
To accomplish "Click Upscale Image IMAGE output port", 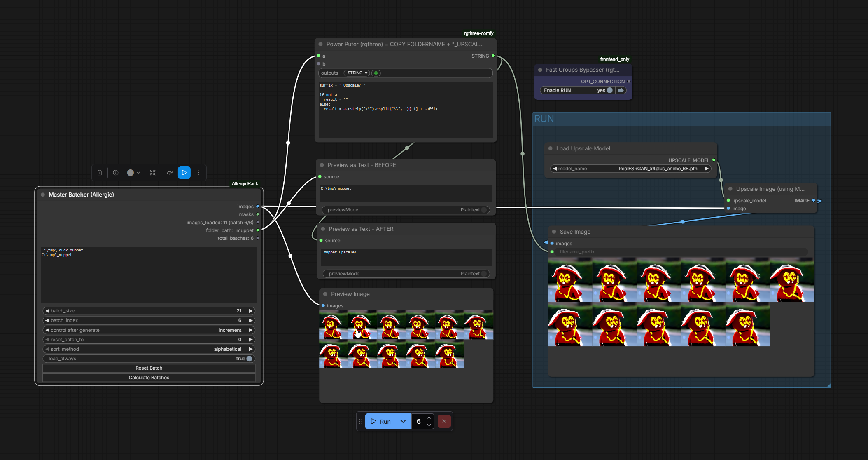I will [x=814, y=201].
